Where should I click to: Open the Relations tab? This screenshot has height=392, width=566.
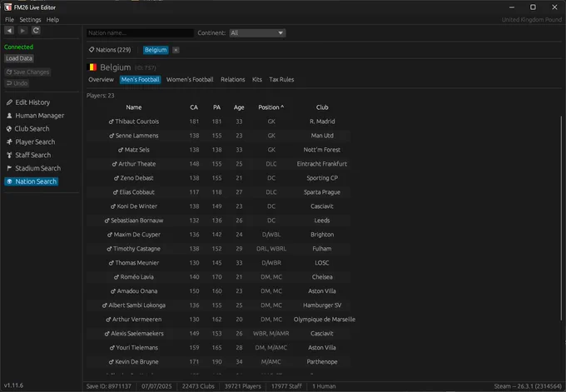click(x=233, y=79)
